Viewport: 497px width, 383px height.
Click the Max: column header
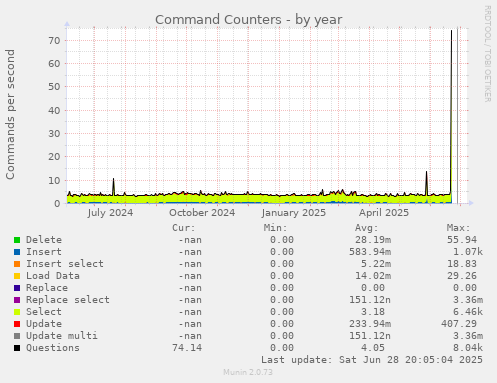pos(458,228)
